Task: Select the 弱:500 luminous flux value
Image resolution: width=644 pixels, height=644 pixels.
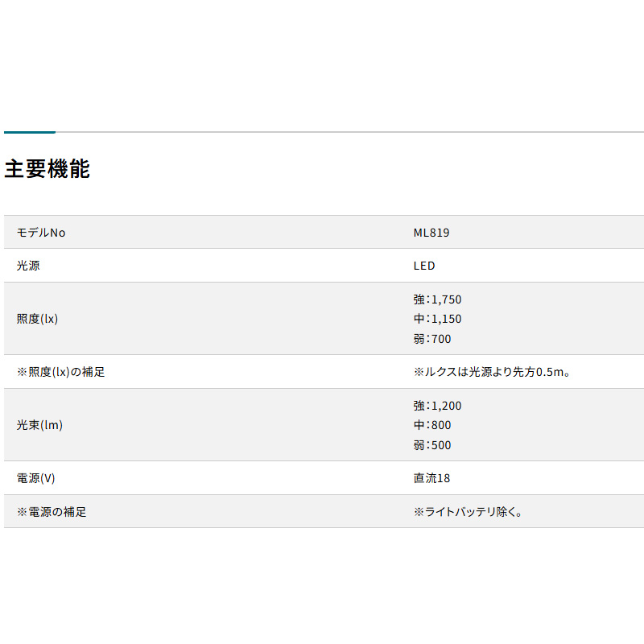Action: (x=432, y=445)
